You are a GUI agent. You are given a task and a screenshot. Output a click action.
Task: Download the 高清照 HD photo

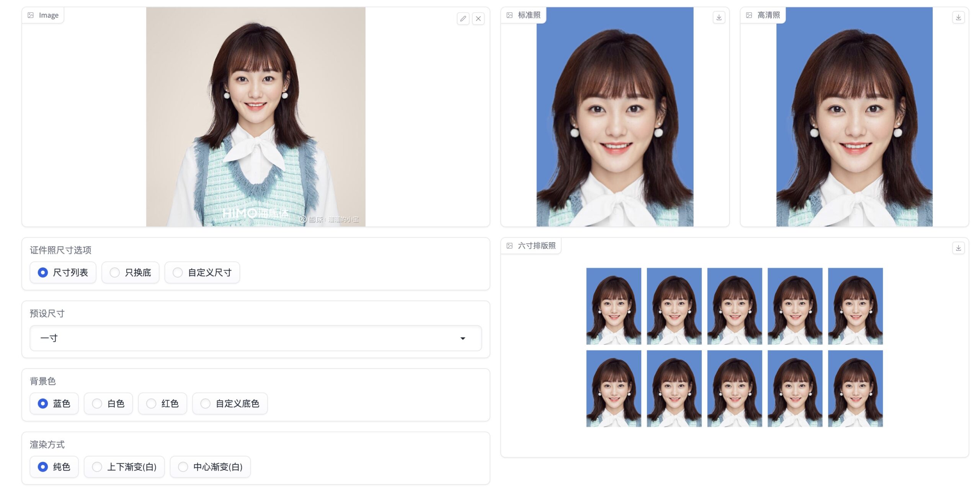click(958, 17)
